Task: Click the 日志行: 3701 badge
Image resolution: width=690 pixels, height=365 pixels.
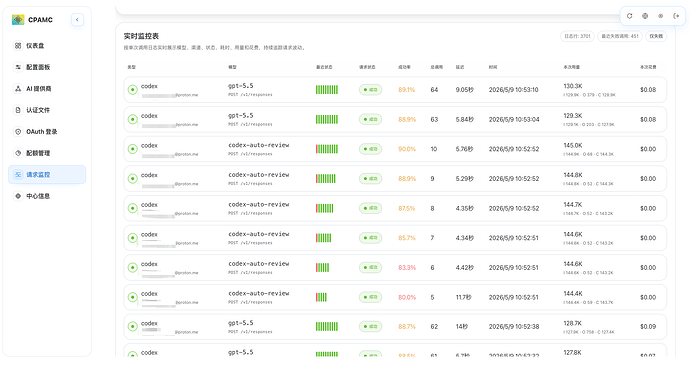Action: (577, 36)
